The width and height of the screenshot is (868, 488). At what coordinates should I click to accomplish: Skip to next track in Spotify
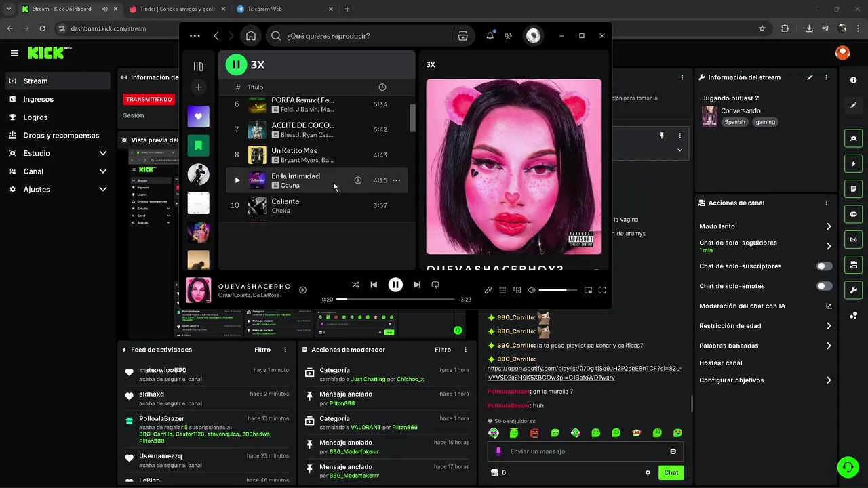(x=417, y=285)
